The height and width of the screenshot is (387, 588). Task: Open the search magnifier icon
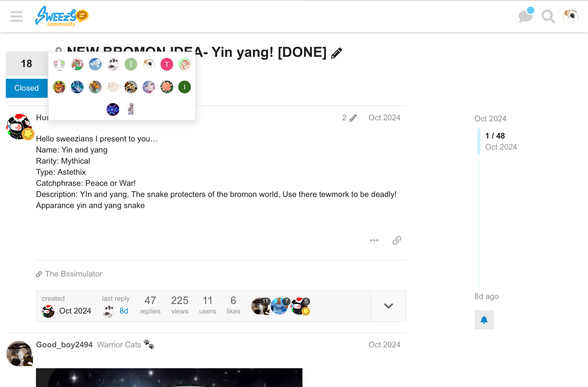point(548,17)
